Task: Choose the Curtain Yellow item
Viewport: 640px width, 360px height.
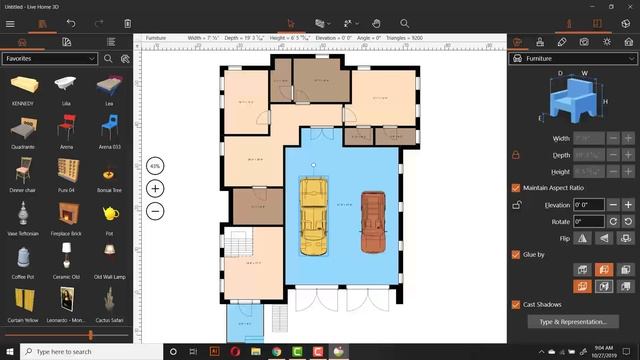Action: tap(24, 300)
